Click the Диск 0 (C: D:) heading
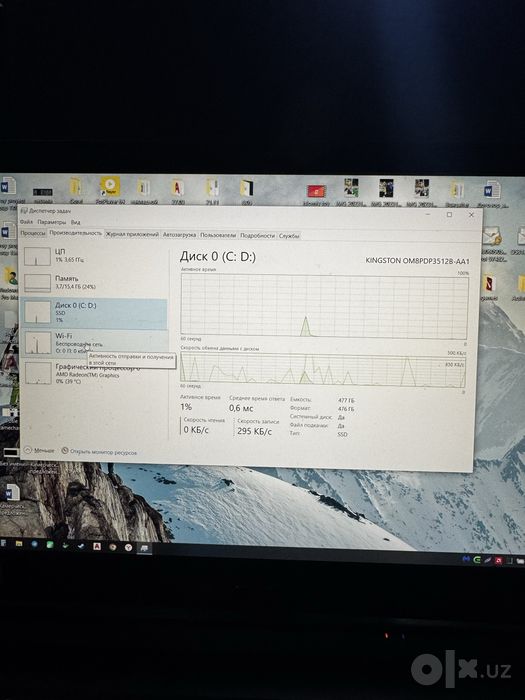This screenshot has height=700, width=525. tap(217, 256)
